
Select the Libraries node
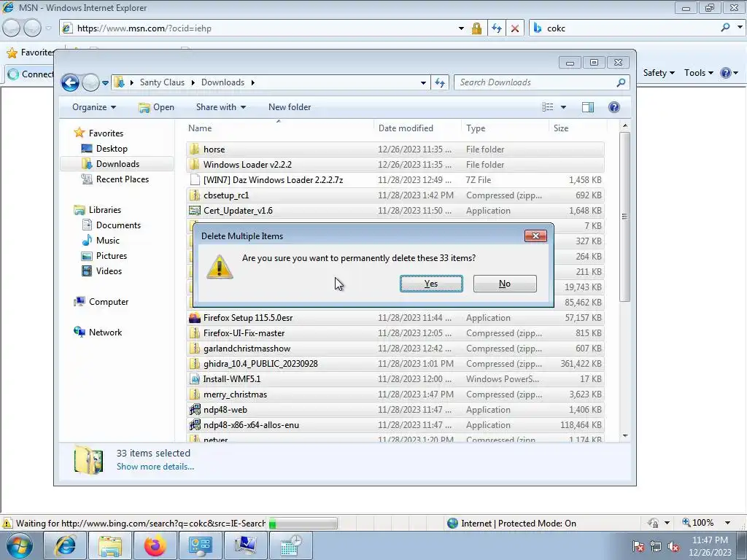click(105, 209)
